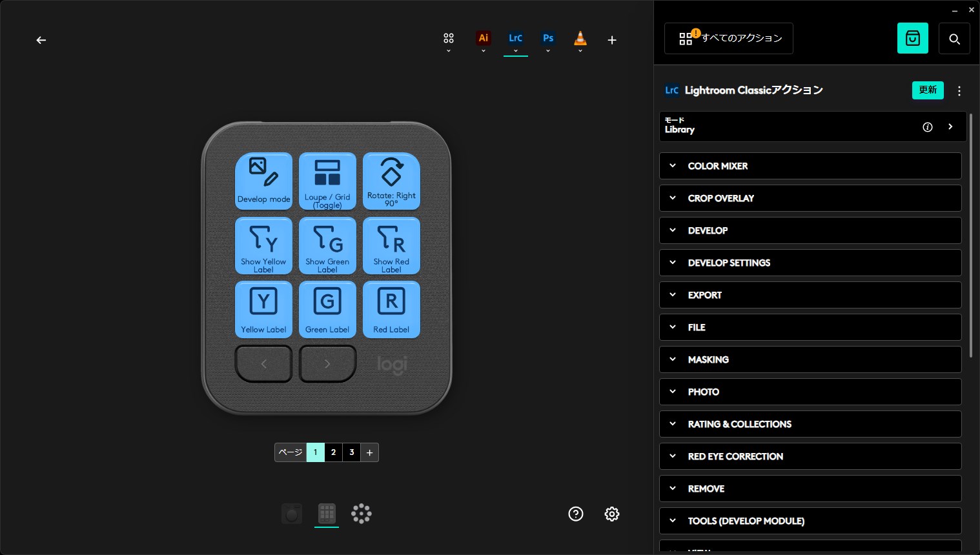Image resolution: width=980 pixels, height=555 pixels.
Task: Click the next page device button
Action: tap(327, 364)
